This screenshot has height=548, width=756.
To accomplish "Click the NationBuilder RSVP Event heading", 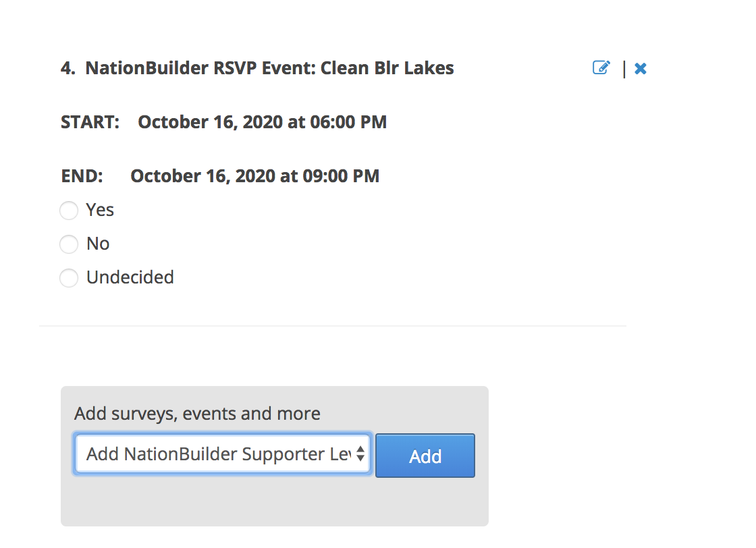I will point(269,68).
